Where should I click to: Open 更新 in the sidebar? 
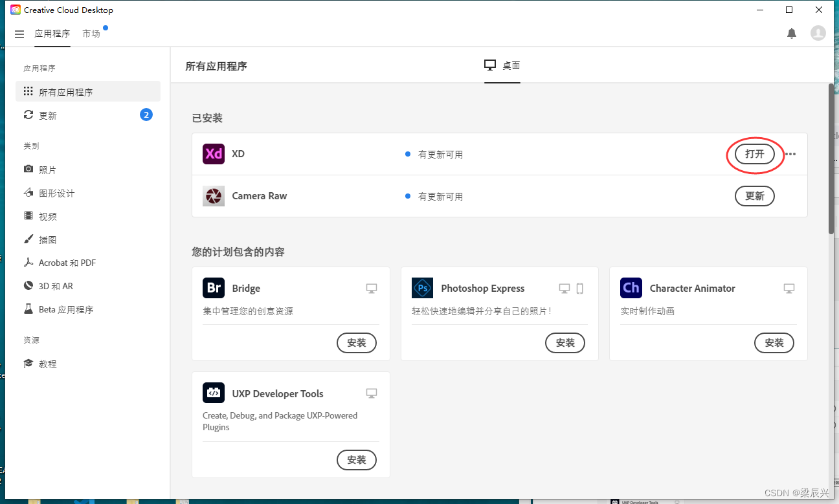[x=88, y=115]
